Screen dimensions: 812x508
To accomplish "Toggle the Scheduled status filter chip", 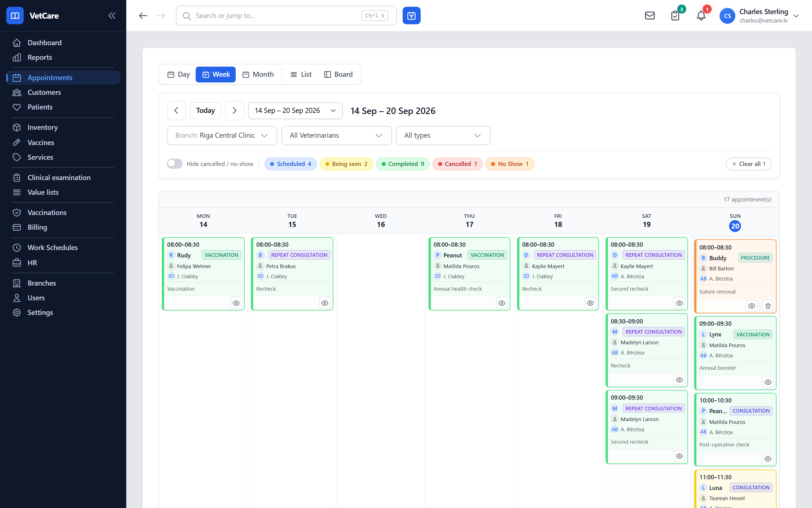I will 291,164.
